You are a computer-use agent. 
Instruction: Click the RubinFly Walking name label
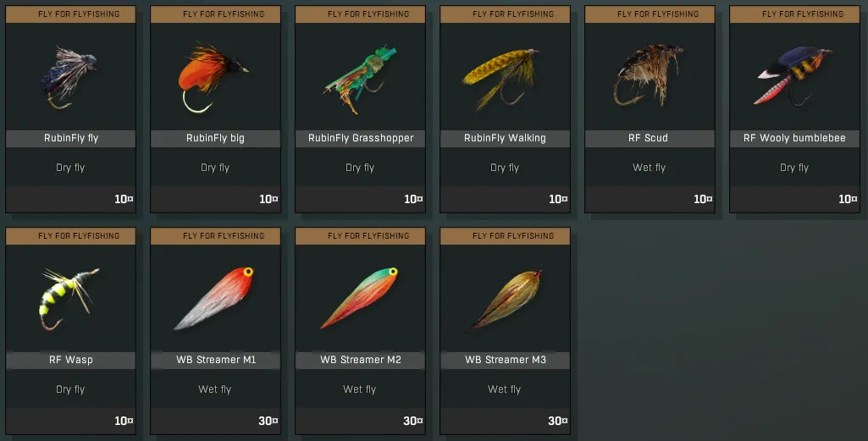(x=505, y=138)
